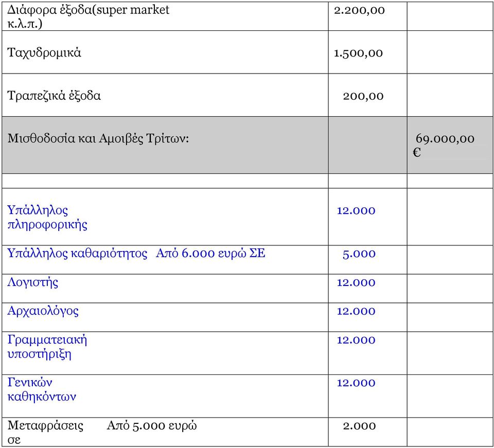Screen dimensions: 494x448
Task: Select 12.000 in the Αρχαιολόγος row
Action: [x=356, y=311]
